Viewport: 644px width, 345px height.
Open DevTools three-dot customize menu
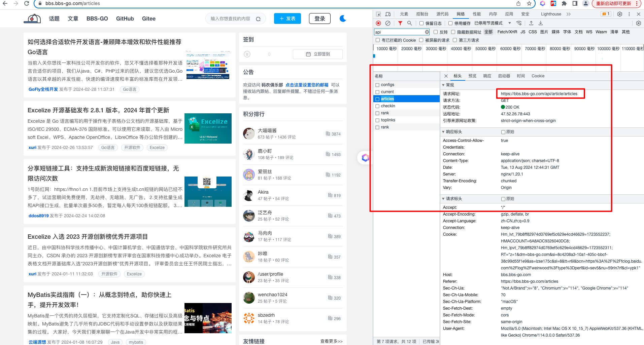(x=629, y=14)
